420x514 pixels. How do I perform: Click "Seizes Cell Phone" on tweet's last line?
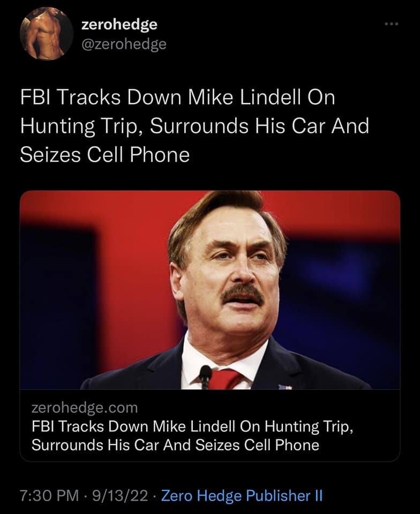(x=105, y=155)
